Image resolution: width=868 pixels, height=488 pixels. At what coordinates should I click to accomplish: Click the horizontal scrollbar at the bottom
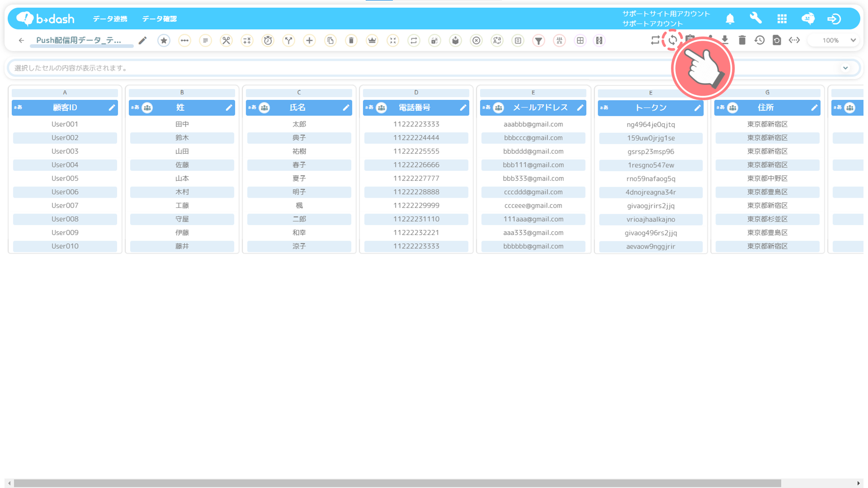click(397, 483)
